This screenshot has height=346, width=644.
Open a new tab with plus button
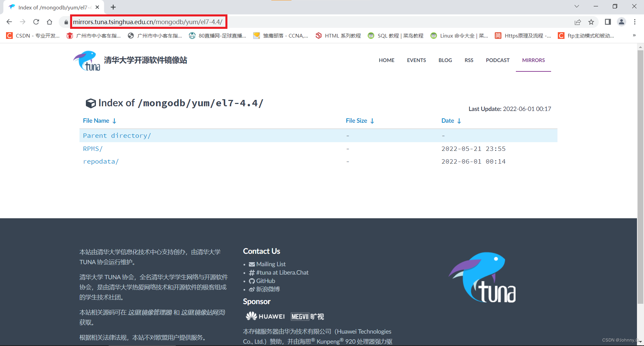coord(113,7)
